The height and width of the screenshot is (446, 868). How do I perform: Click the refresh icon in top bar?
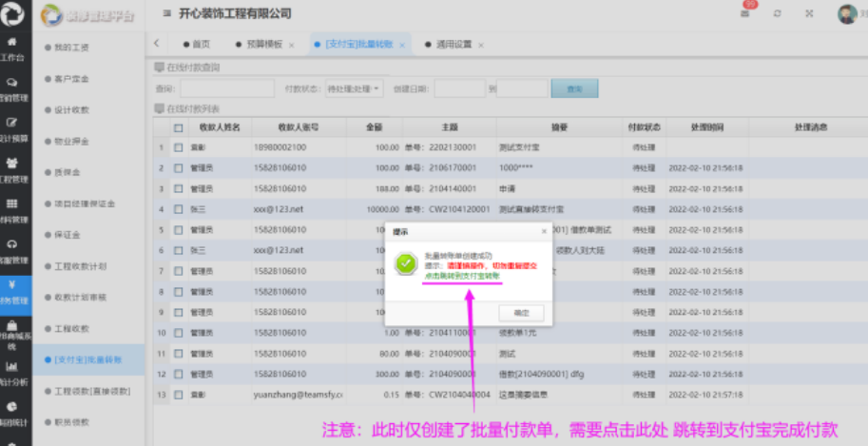[778, 13]
